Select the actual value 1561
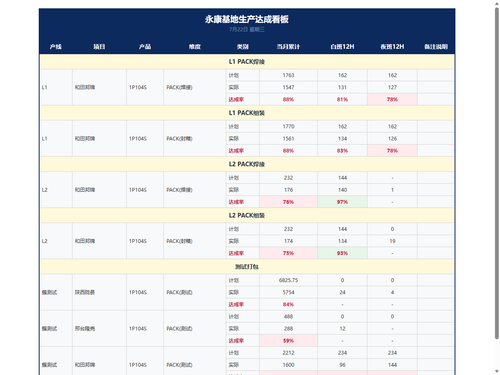The width and height of the screenshot is (500, 375). [288, 139]
